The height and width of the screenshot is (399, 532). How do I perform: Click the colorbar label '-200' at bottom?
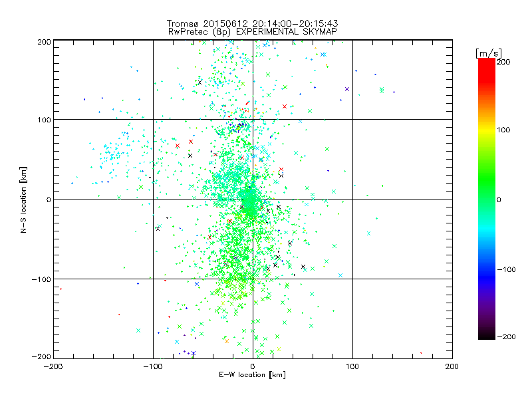506,336
